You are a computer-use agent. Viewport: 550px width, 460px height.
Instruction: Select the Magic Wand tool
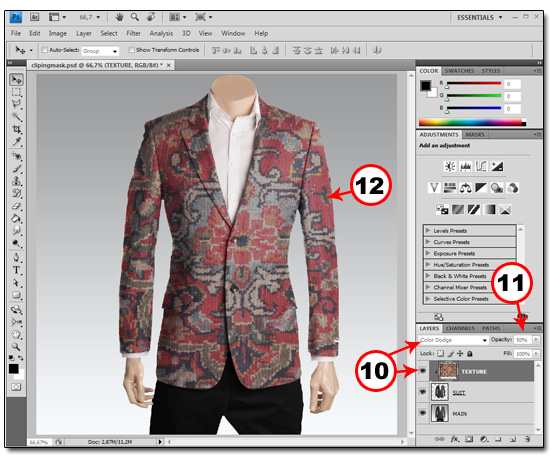[16, 116]
